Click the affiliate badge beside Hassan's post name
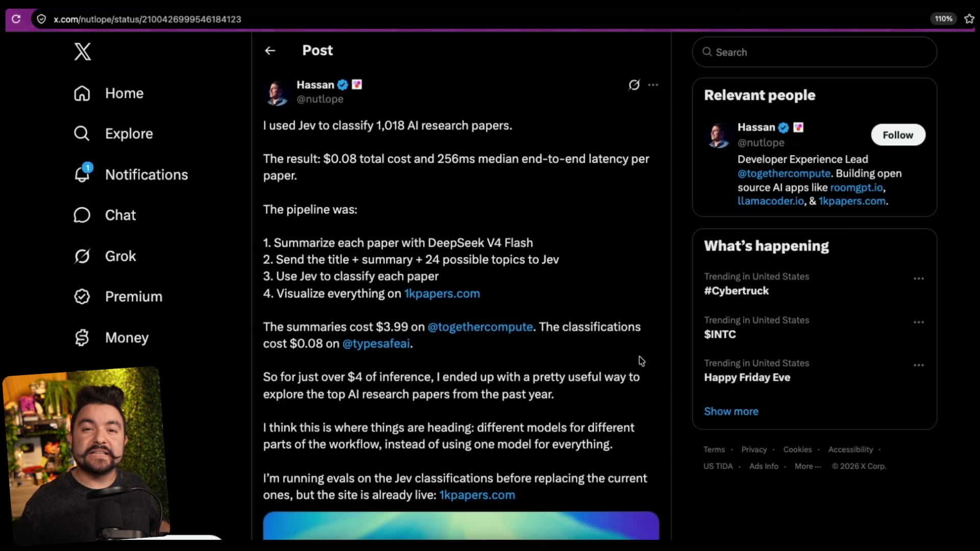 357,85
